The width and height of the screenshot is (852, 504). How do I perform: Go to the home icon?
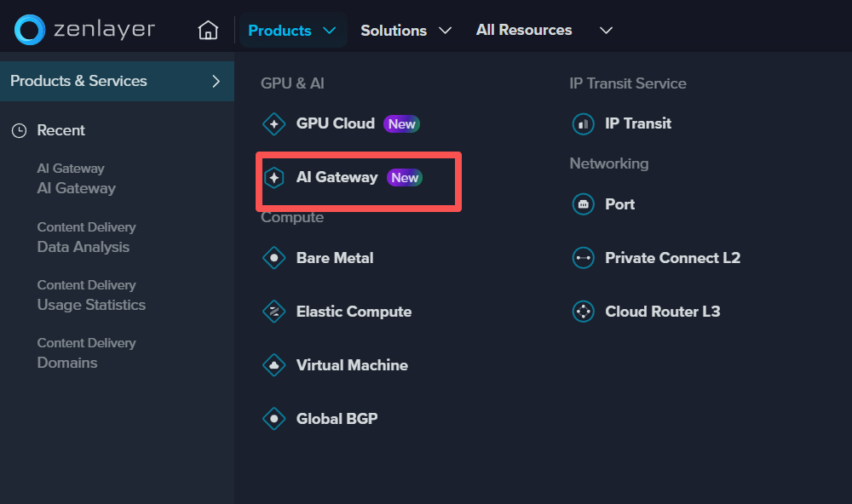pos(208,31)
